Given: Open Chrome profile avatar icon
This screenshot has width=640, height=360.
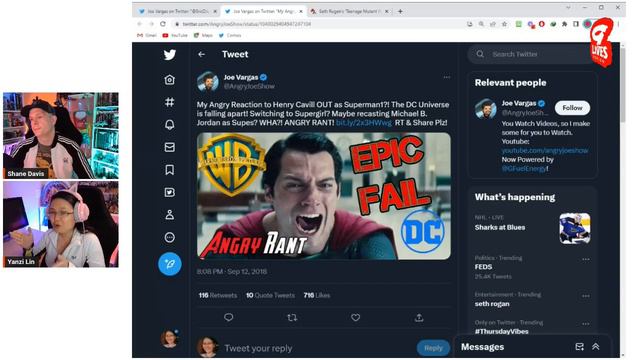Looking at the screenshot, I should tap(587, 24).
